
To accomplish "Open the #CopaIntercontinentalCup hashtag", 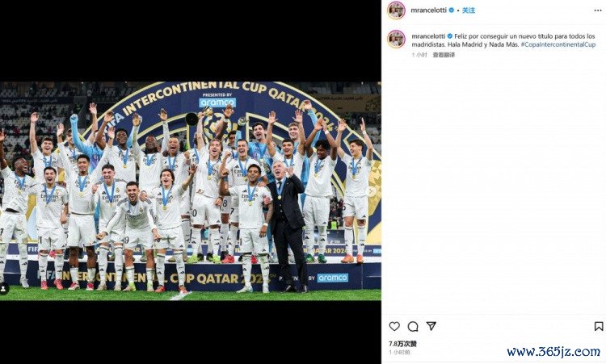I will click(558, 44).
